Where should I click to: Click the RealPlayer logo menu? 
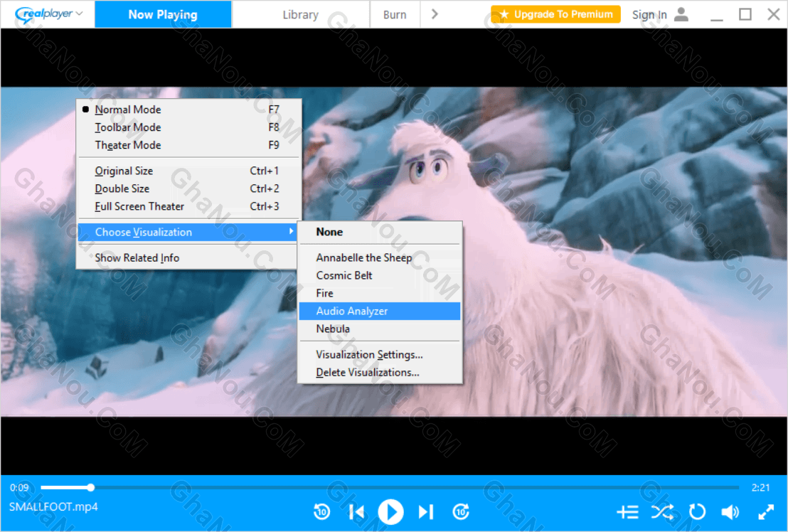pyautogui.click(x=49, y=14)
